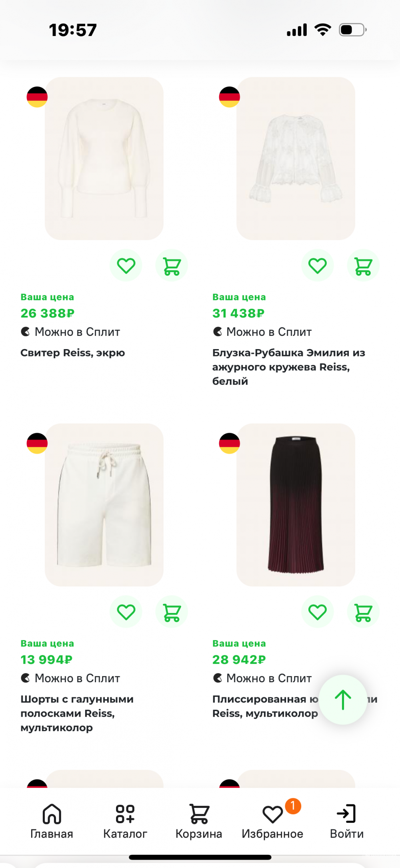The height and width of the screenshot is (868, 400).
Task: Open the Каталог tab
Action: 125,821
